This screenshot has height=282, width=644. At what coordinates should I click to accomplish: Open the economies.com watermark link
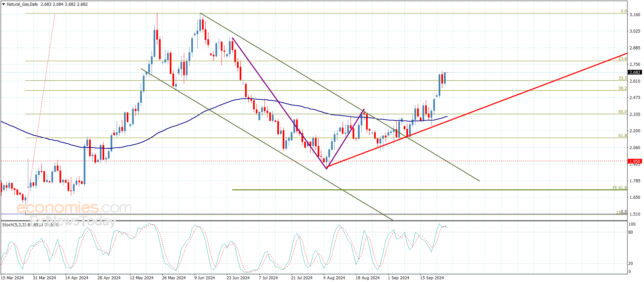(74, 208)
